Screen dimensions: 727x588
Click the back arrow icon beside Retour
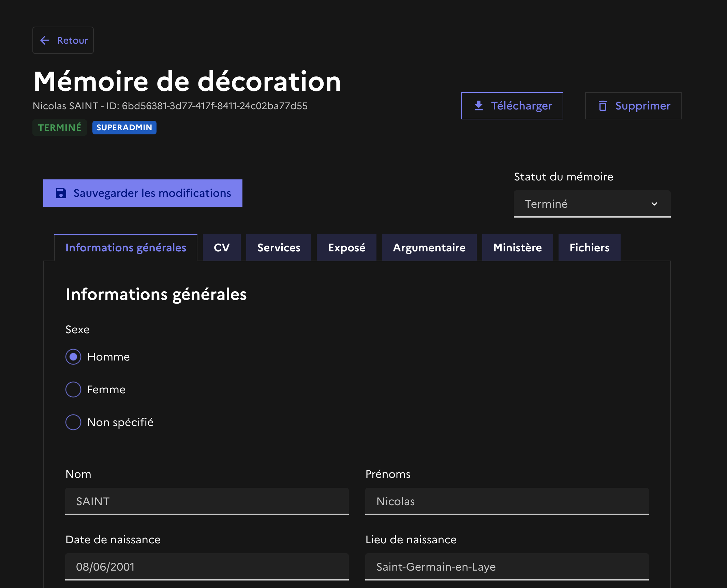(x=45, y=40)
